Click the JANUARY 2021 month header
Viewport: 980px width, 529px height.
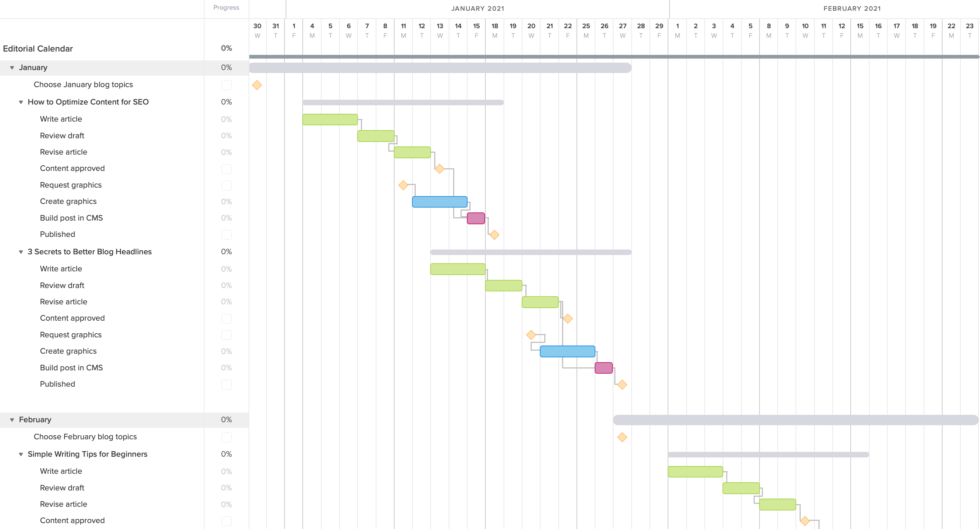point(478,9)
